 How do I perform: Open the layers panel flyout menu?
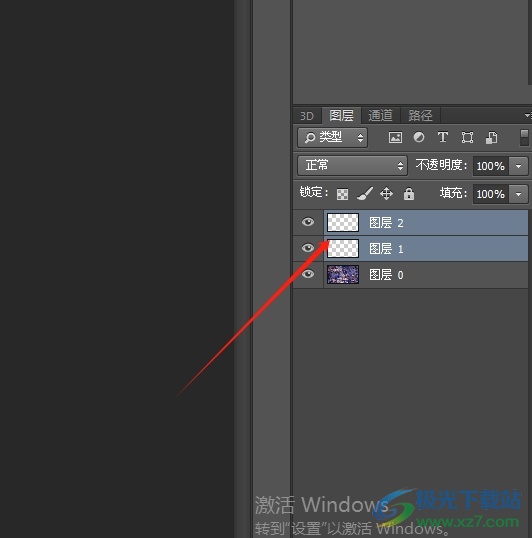point(528,115)
